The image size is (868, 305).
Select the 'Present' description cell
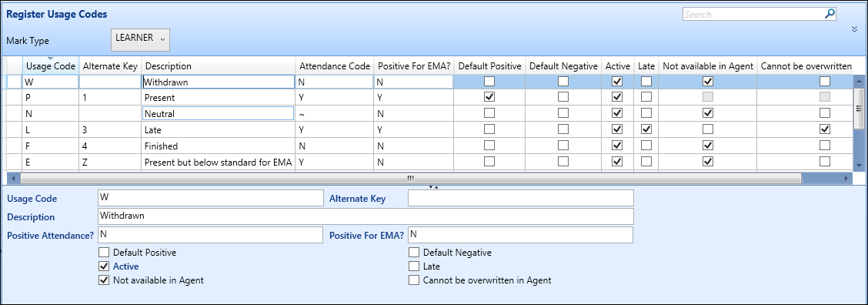(x=218, y=98)
